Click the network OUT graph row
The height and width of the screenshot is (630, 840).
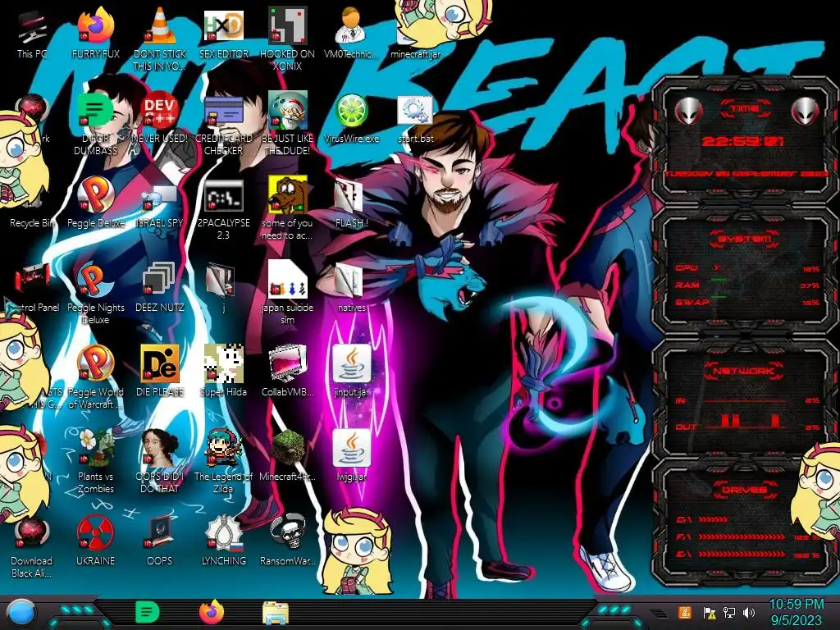[748, 423]
